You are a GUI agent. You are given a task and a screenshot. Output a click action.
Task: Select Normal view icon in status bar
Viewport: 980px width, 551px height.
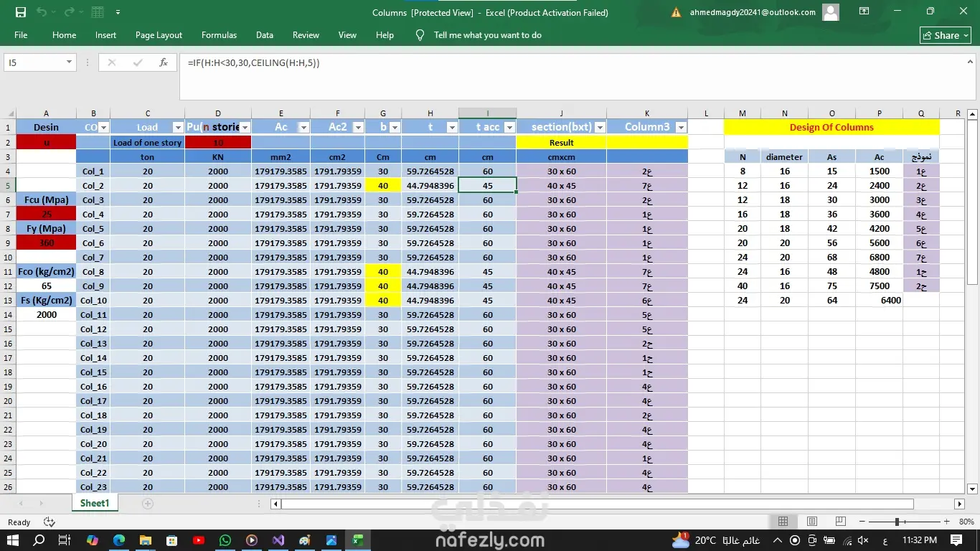point(783,522)
